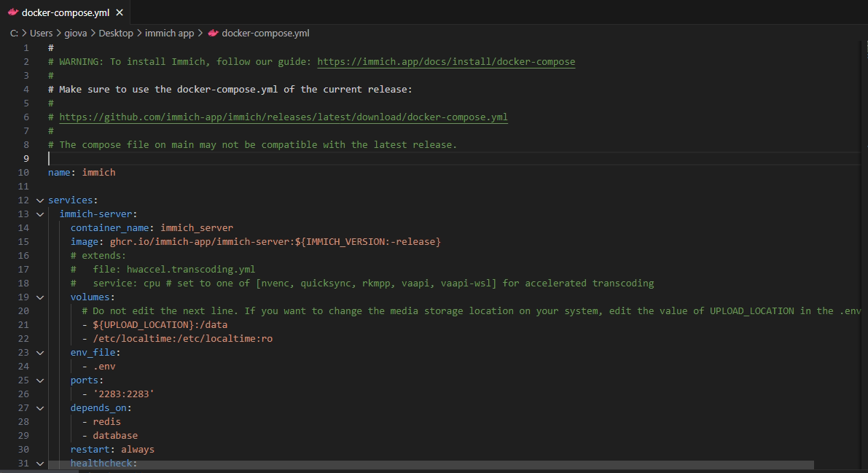
Task: Click the 'immich-server' key text
Action: tap(95, 214)
